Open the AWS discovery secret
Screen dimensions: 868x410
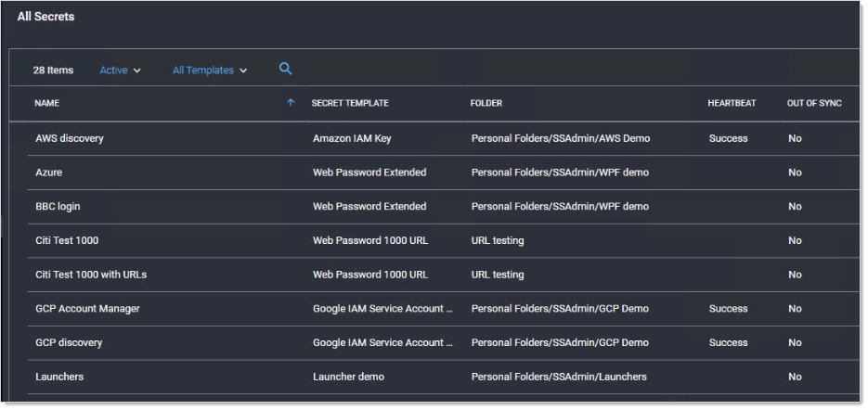tap(70, 139)
